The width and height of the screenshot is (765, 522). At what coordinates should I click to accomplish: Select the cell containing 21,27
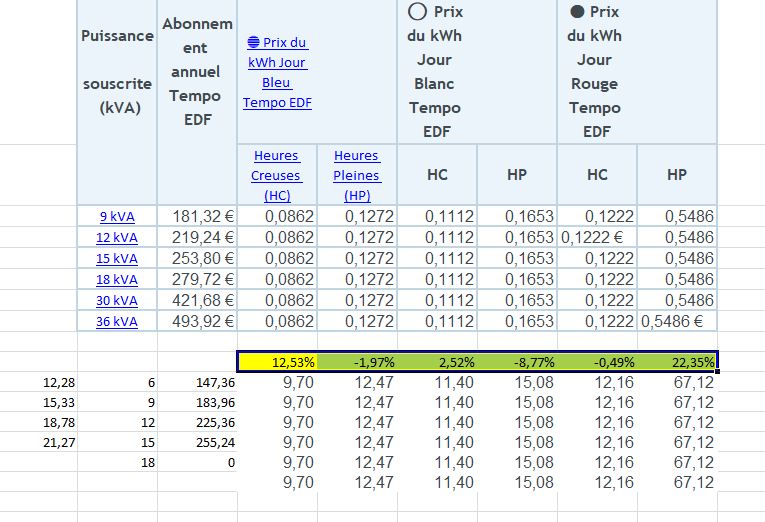coord(39,442)
